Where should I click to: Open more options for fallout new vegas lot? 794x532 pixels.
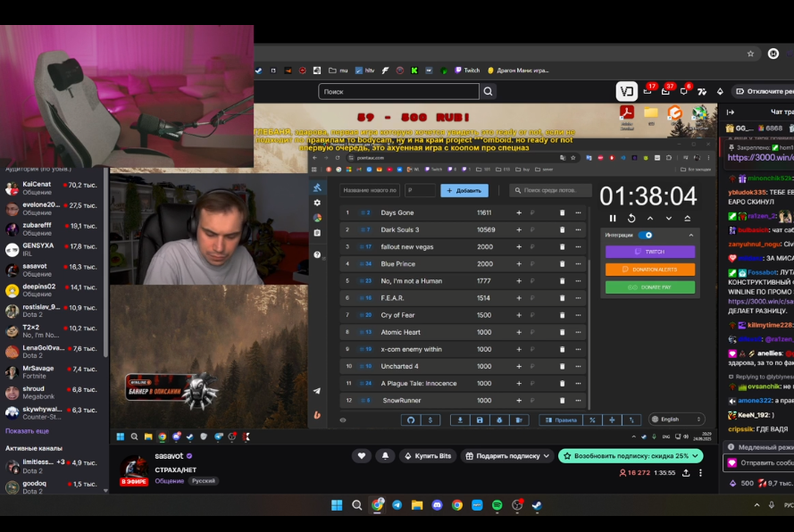[578, 247]
